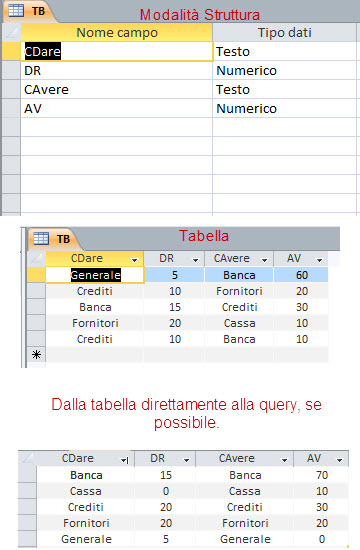Click the Nome campo column header
This screenshot has width=360, height=550.
coord(117,33)
